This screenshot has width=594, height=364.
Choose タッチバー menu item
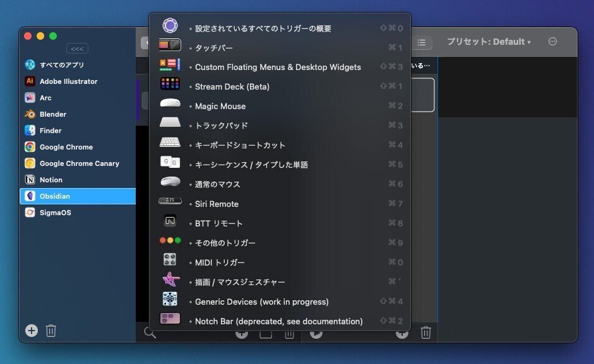pyautogui.click(x=280, y=48)
